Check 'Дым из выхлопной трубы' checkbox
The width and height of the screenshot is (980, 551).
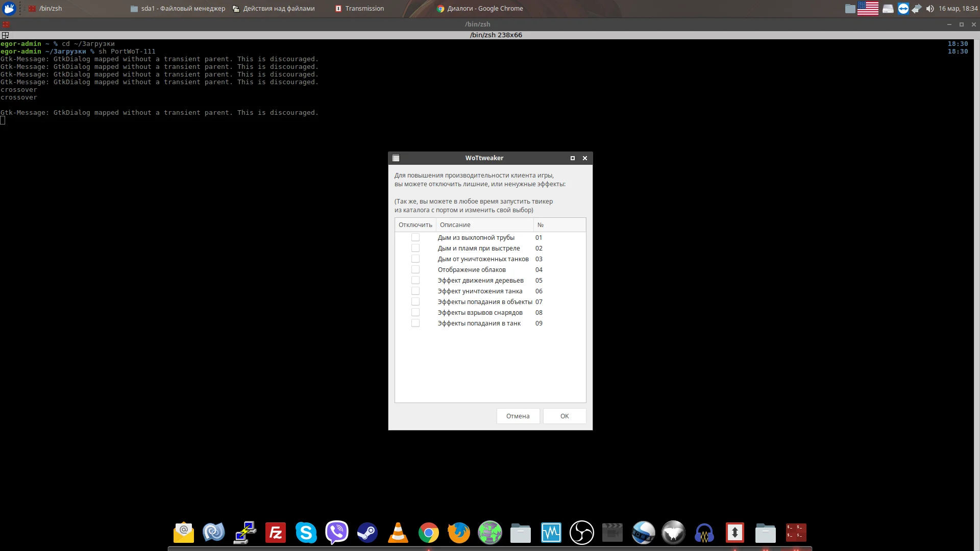[x=415, y=238]
